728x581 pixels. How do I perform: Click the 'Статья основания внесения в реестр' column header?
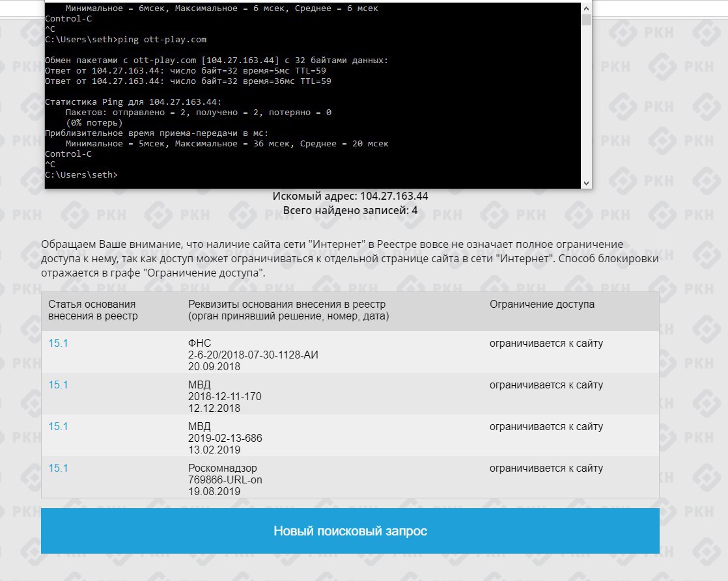pyautogui.click(x=93, y=310)
